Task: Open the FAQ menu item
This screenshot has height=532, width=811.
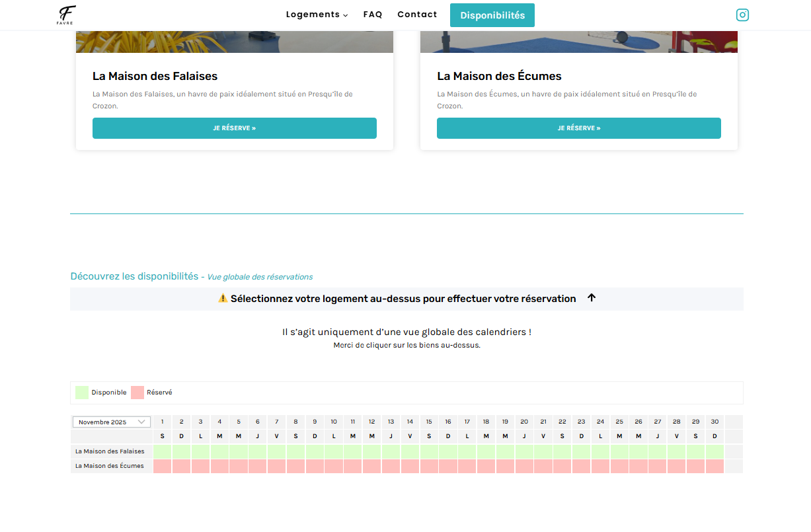Action: pyautogui.click(x=373, y=15)
